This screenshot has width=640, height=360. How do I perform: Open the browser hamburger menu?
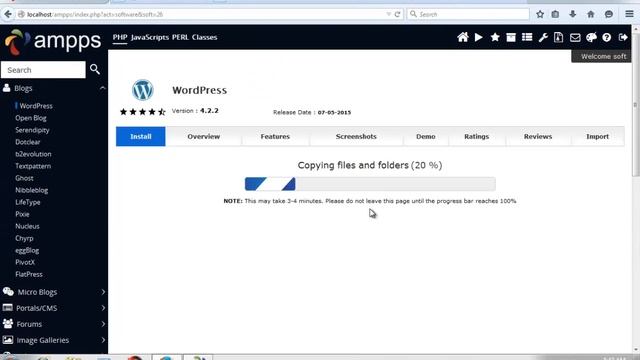(629, 14)
